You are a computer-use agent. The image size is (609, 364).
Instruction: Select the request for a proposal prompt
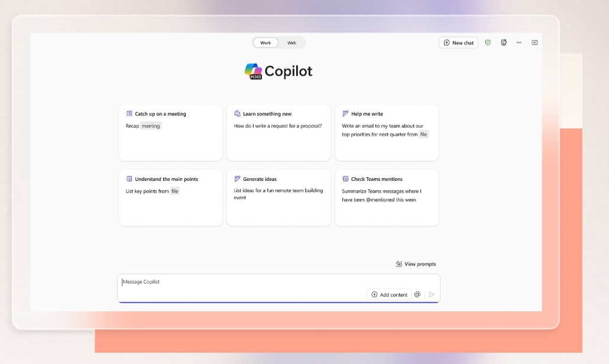coord(278,126)
